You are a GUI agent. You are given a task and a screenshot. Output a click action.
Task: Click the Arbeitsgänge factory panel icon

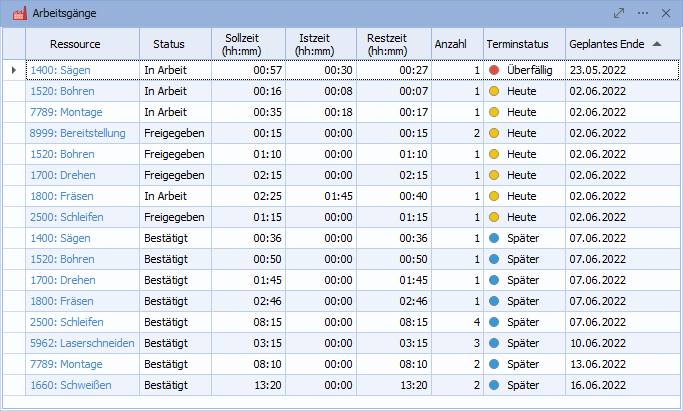(17, 13)
